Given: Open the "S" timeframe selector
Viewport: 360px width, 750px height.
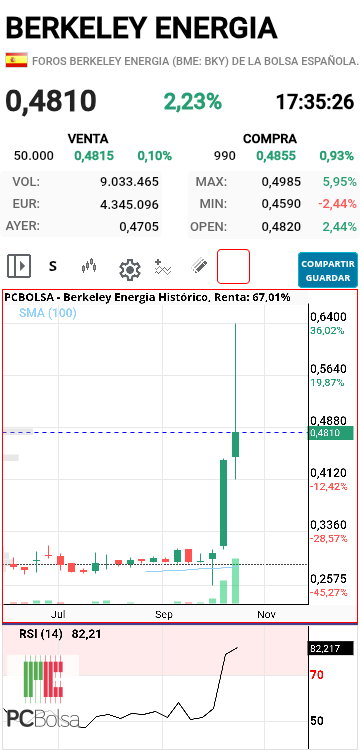Looking at the screenshot, I should pos(53,266).
